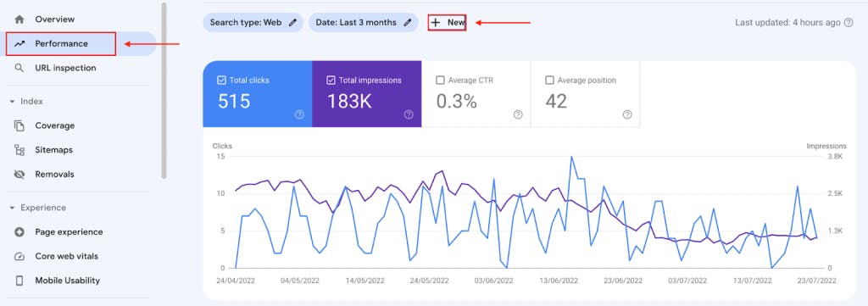The height and width of the screenshot is (306, 868).
Task: Click the URL inspection magnifier icon
Action: click(19, 68)
